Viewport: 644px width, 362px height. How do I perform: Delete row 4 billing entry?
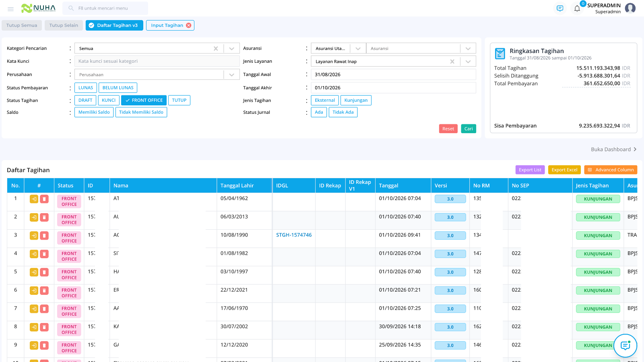44,254
